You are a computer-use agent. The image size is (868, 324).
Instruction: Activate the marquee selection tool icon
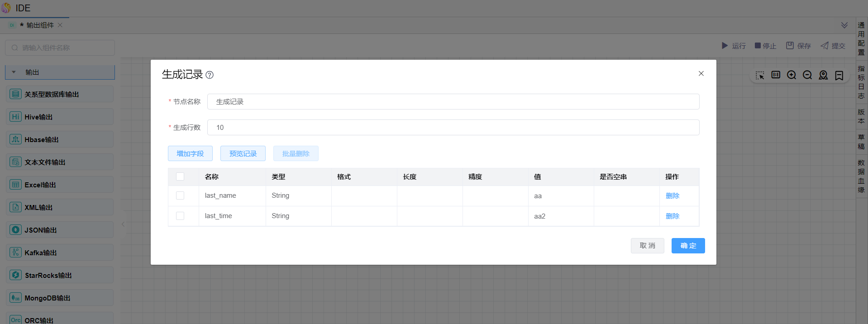pyautogui.click(x=760, y=75)
